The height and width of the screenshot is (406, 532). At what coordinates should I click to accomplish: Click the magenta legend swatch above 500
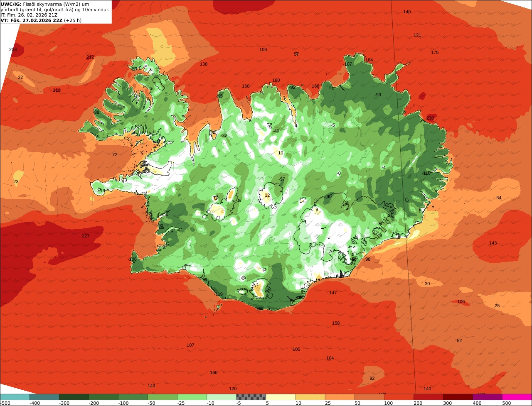click(x=517, y=397)
